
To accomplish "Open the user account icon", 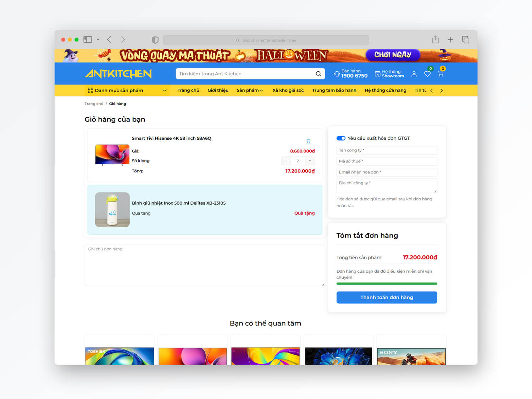I will 414,74.
